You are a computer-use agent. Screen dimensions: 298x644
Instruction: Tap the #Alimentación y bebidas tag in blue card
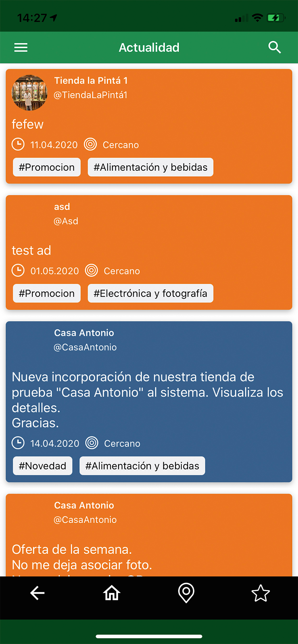(142, 466)
